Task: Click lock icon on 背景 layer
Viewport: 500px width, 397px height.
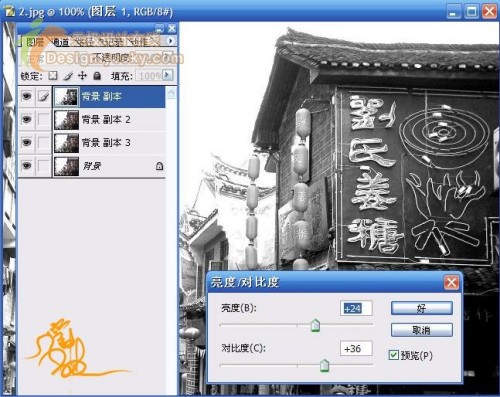Action: [159, 166]
